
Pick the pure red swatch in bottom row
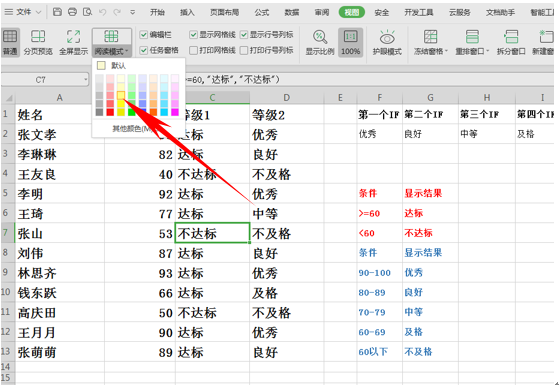pyautogui.click(x=110, y=112)
